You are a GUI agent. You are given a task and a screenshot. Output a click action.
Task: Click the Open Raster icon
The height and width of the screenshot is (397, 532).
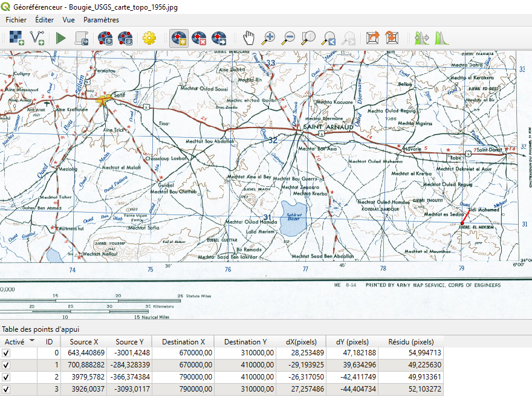(17, 38)
